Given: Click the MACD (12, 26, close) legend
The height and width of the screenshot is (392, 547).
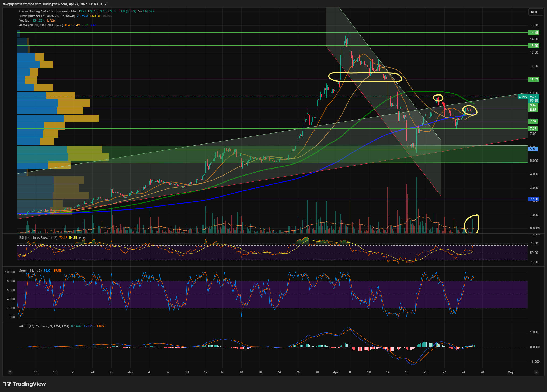Looking at the screenshot, I should (44, 326).
